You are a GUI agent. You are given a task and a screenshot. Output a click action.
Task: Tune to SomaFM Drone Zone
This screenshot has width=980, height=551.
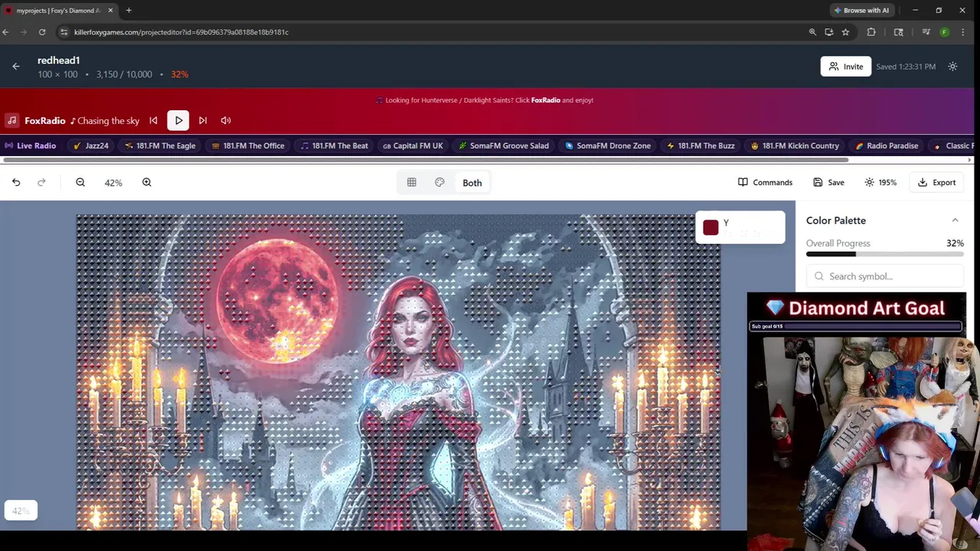(608, 145)
